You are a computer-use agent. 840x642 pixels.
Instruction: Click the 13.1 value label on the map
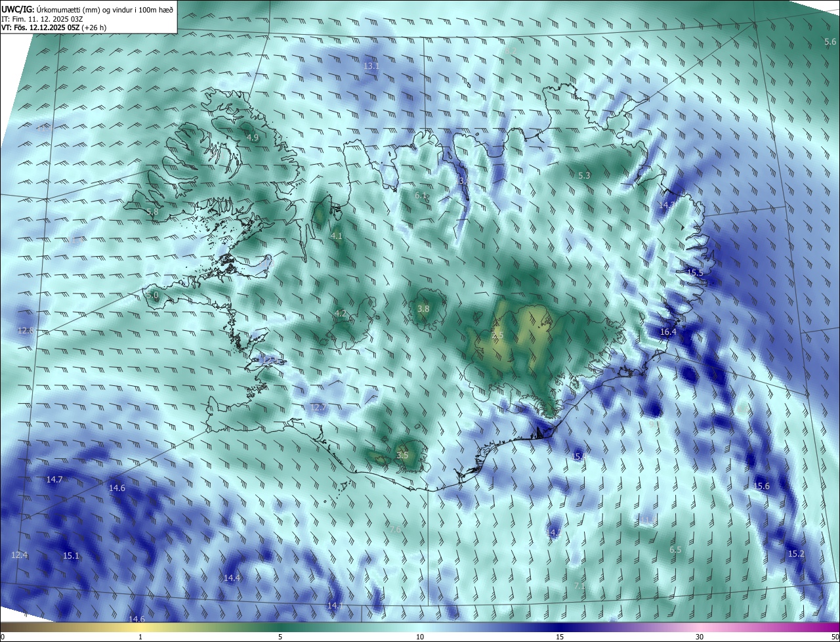(x=371, y=66)
